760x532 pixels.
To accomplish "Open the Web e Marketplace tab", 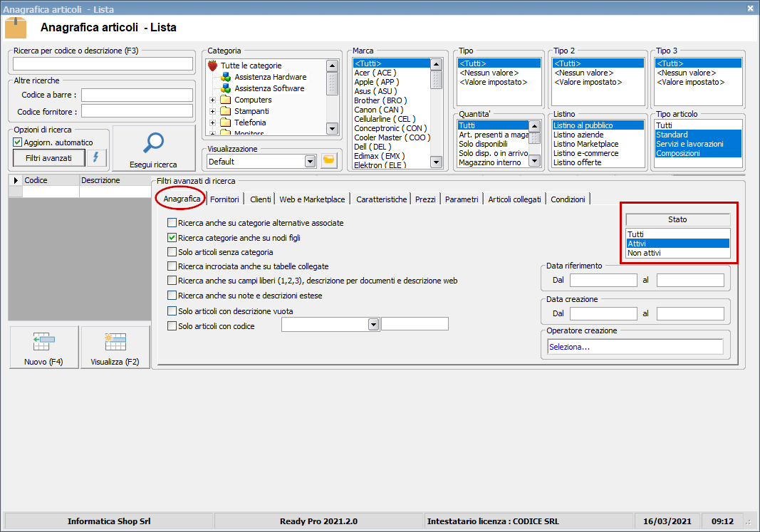I will click(x=312, y=199).
